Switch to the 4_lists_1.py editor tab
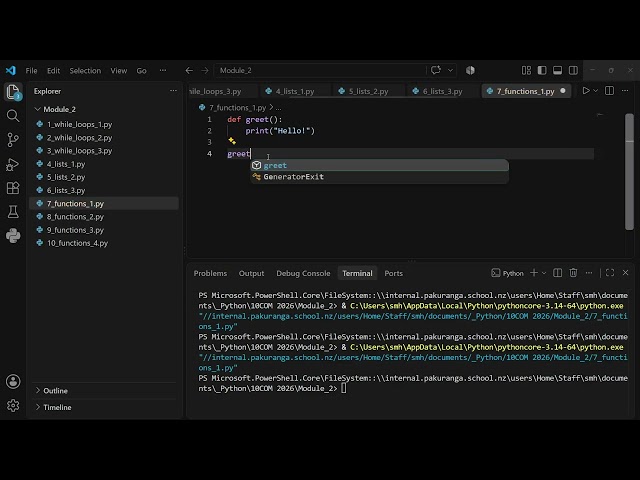The width and height of the screenshot is (640, 480). pyautogui.click(x=294, y=91)
